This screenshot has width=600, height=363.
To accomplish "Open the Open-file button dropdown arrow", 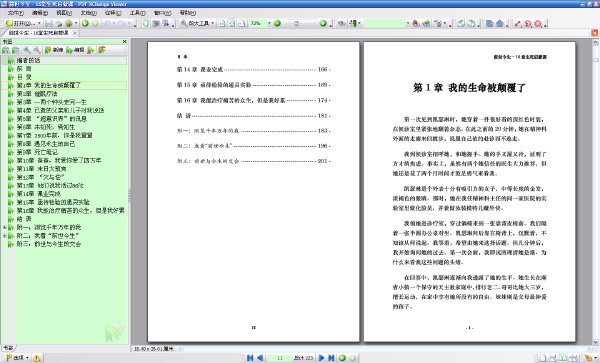I will coord(39,23).
